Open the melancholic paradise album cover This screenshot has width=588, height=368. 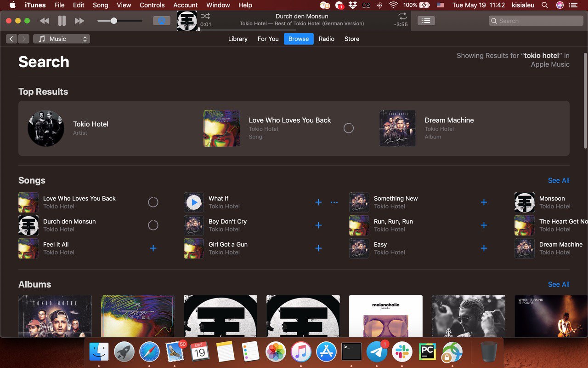pos(386,316)
